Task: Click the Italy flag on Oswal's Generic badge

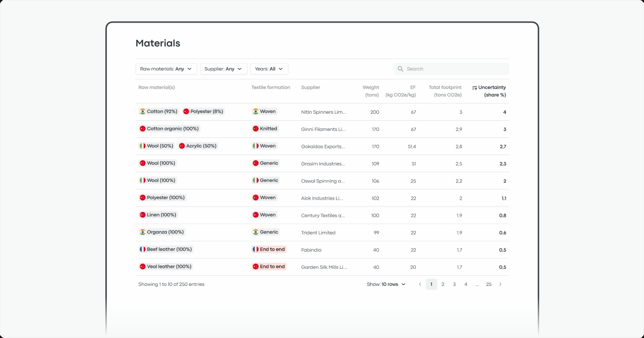Action: pos(254,180)
